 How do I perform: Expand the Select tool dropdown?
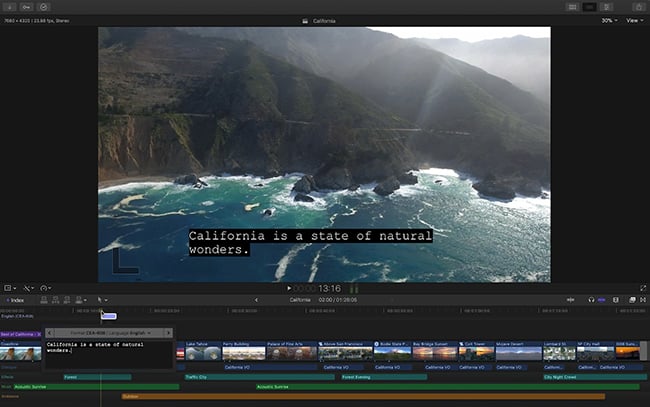(102, 300)
